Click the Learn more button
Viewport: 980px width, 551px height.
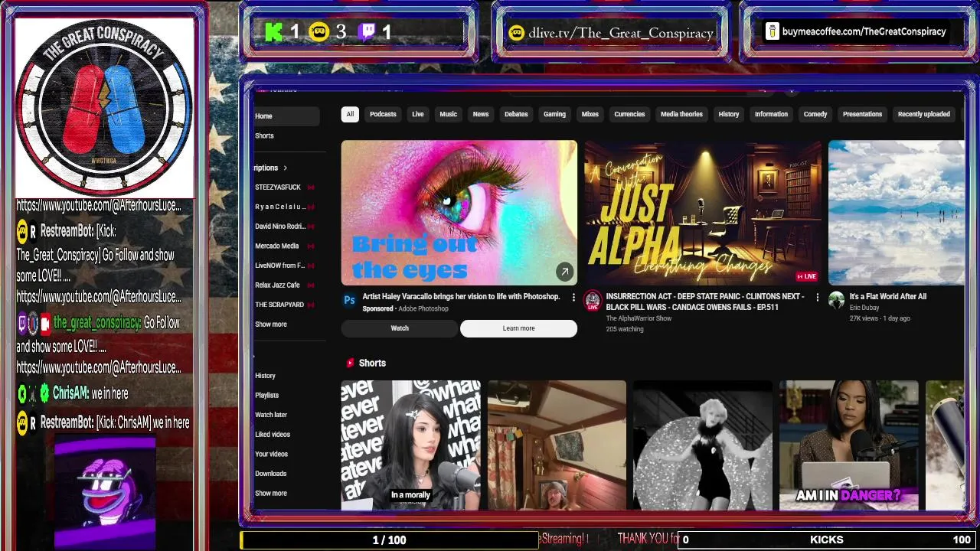518,328
